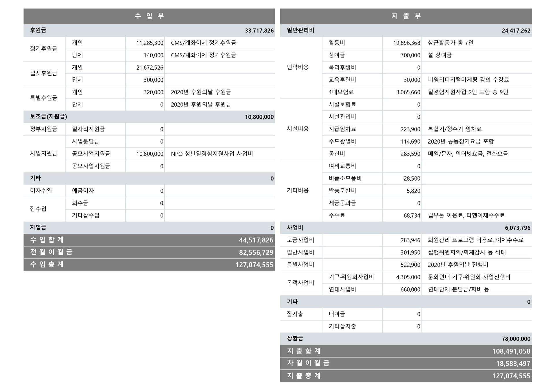
Task: Click the 정부지원금 label
Action: pyautogui.click(x=44, y=129)
